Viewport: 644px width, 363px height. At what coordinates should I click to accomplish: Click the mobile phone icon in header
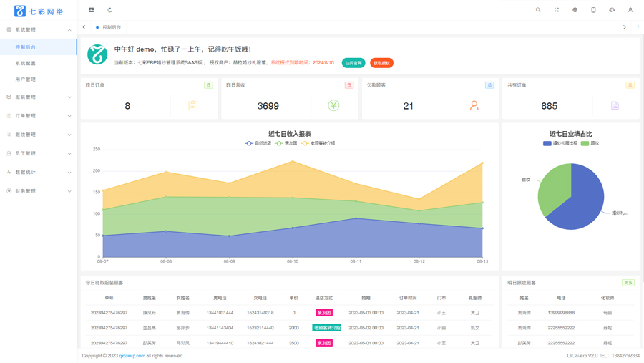[x=593, y=10]
